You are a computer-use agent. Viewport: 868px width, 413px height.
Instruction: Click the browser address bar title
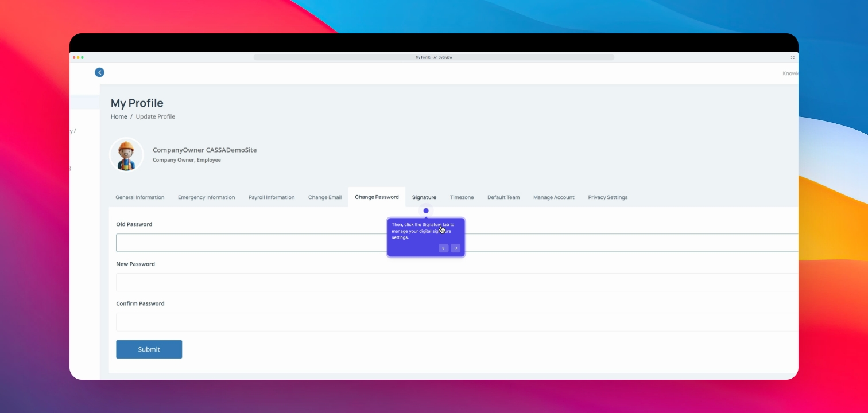434,57
